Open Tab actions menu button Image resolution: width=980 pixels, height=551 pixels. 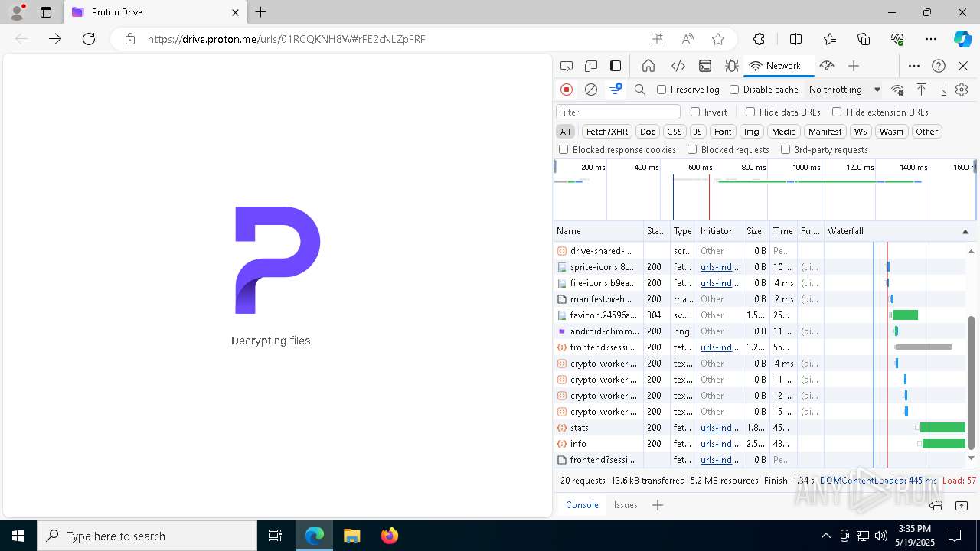coord(46,12)
